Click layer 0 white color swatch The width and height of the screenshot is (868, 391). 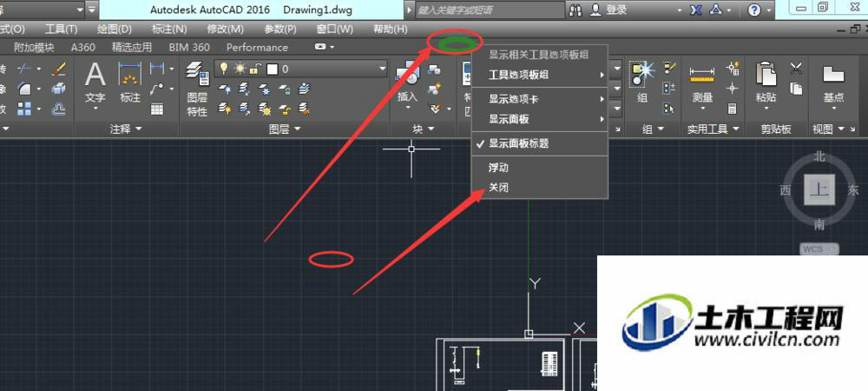[x=272, y=70]
